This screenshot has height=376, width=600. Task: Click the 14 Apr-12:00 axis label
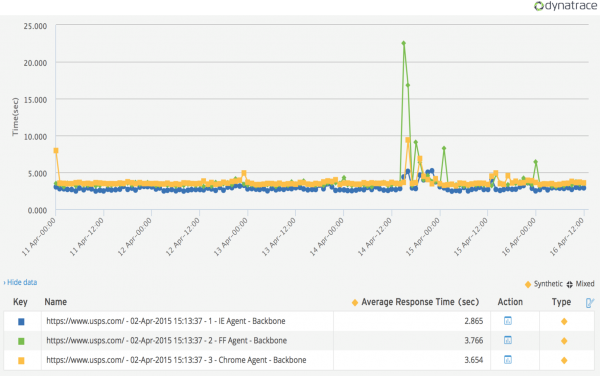pyautogui.click(x=375, y=237)
